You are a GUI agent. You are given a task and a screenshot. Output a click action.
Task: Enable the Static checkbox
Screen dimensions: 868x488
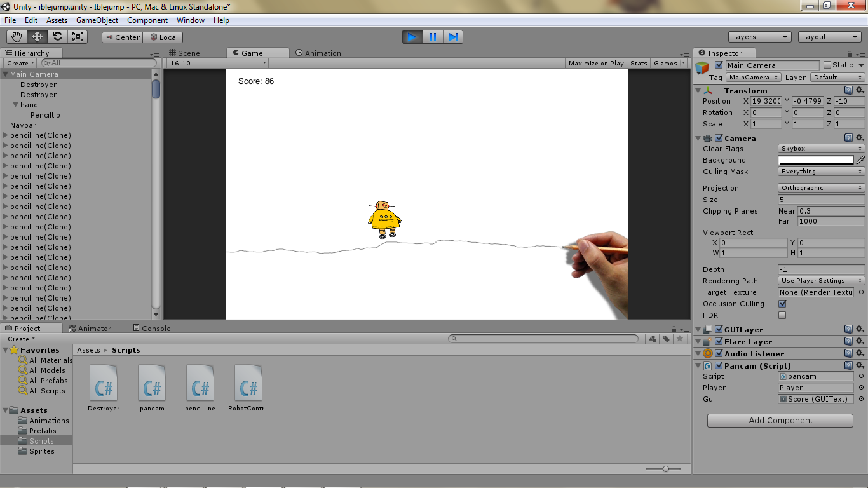pyautogui.click(x=827, y=65)
